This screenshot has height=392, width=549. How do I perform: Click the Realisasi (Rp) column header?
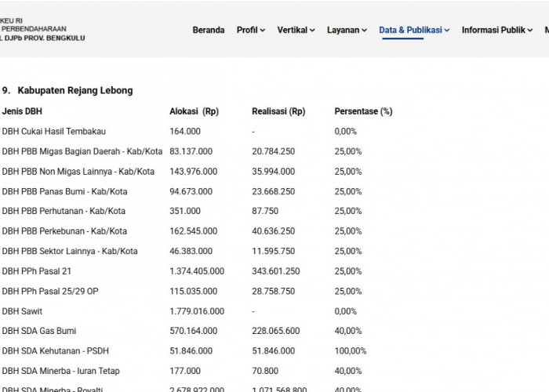(278, 111)
